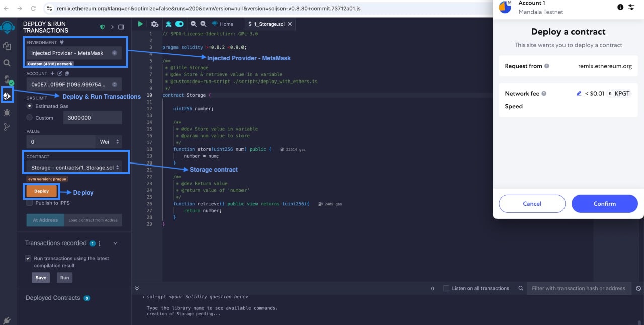
Task: Check the Publish to IPFS checkbox
Action: point(29,203)
